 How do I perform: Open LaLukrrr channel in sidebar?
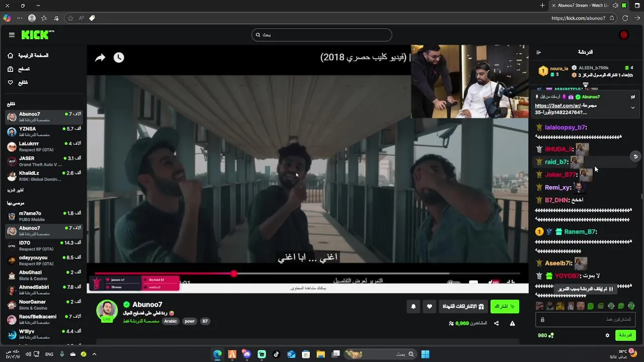coord(44,146)
